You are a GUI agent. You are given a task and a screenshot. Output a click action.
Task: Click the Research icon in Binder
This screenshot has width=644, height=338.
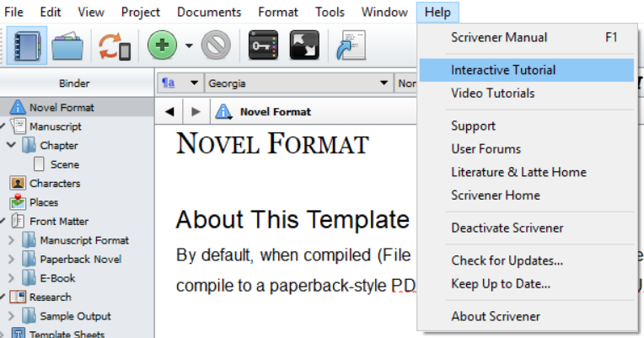(18, 297)
